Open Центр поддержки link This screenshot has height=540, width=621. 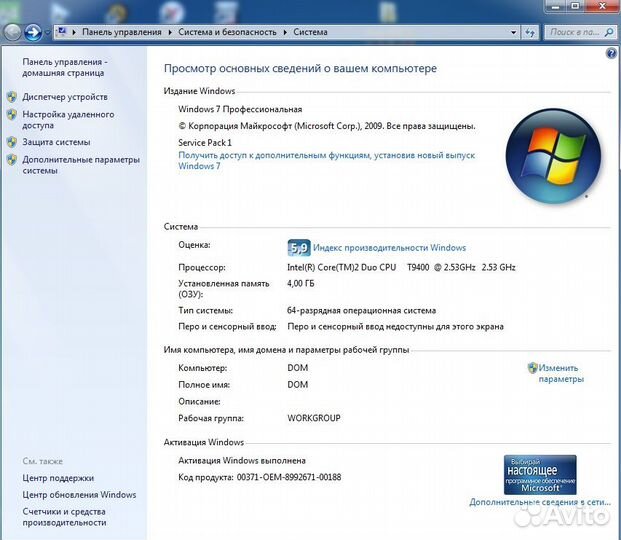tap(58, 478)
